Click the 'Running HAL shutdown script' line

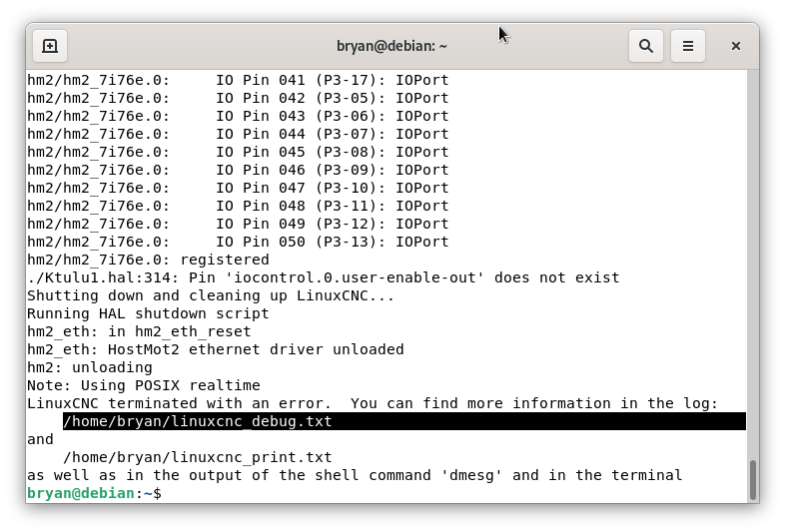pyautogui.click(x=148, y=313)
